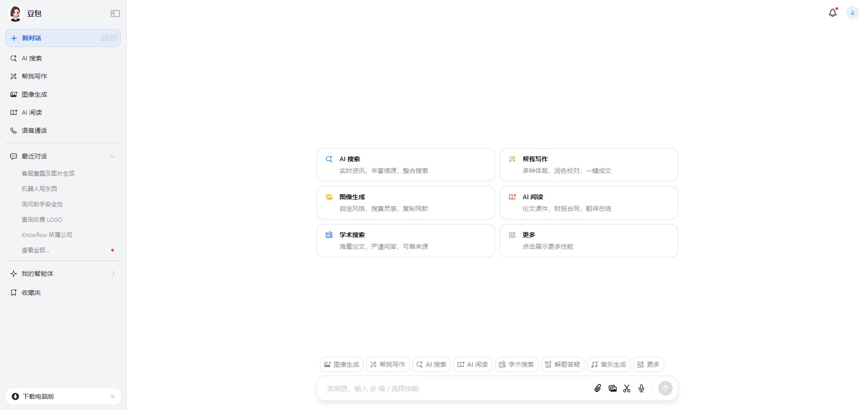Click the microphone voice input icon
This screenshot has height=410, width=868.
[x=641, y=388]
